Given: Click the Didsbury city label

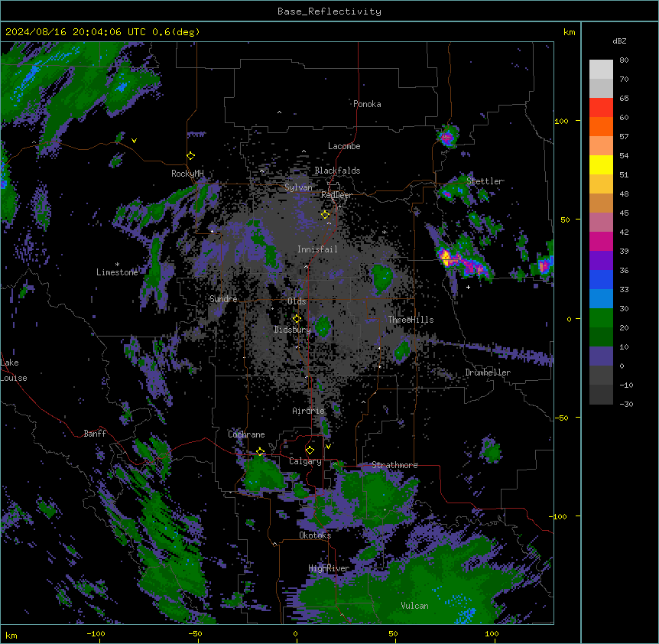Looking at the screenshot, I should pos(292,330).
